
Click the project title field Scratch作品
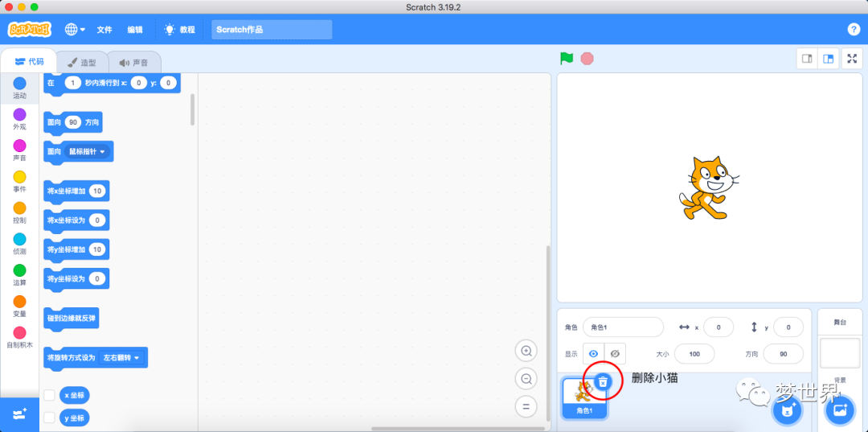[x=272, y=29]
